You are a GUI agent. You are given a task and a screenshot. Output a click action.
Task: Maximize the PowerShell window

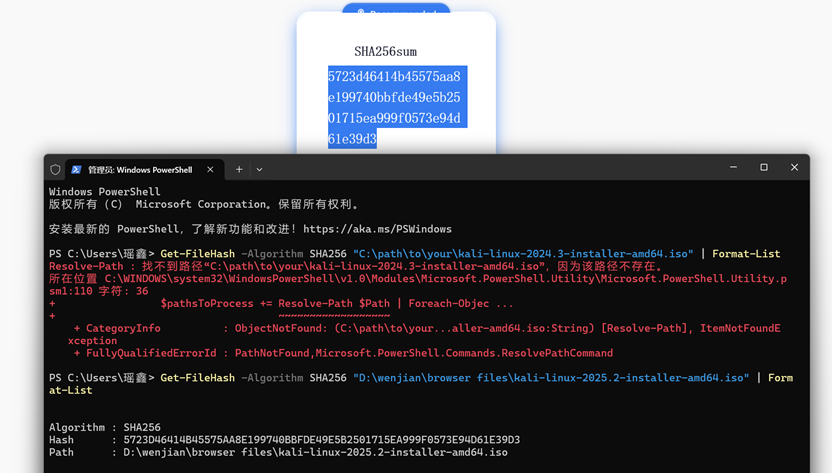pyautogui.click(x=764, y=167)
